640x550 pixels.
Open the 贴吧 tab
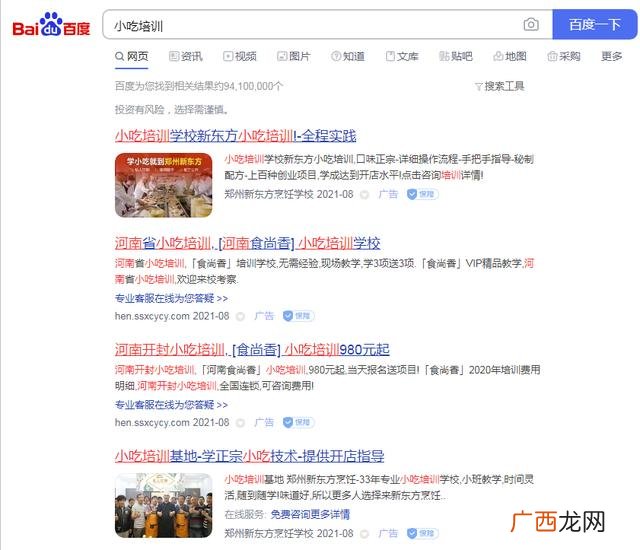(x=456, y=56)
